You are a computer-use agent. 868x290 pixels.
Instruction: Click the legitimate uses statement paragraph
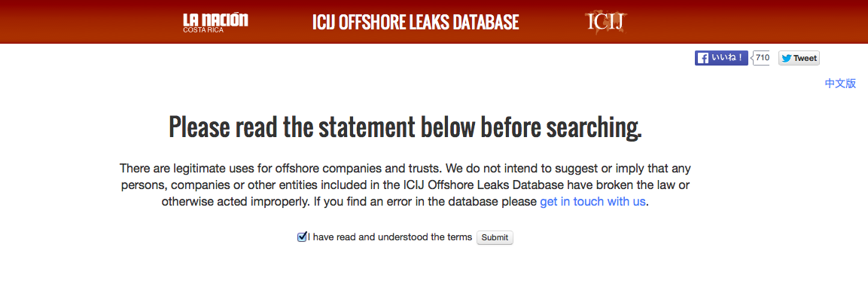pos(405,185)
